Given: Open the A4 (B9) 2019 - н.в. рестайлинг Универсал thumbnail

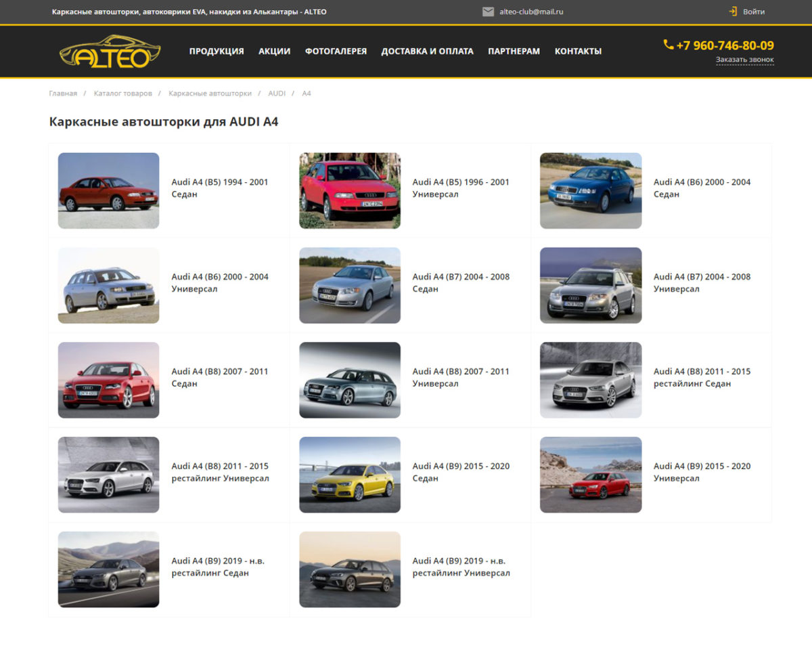Looking at the screenshot, I should [350, 569].
